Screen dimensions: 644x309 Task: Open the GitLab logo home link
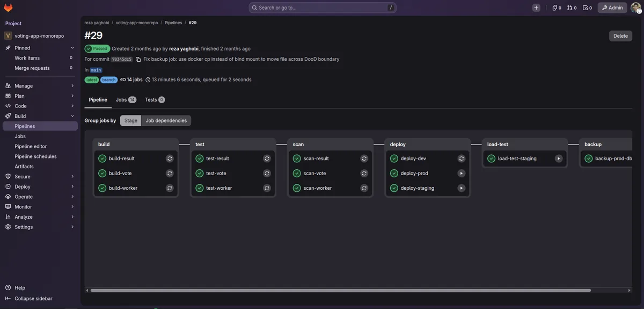pos(8,8)
